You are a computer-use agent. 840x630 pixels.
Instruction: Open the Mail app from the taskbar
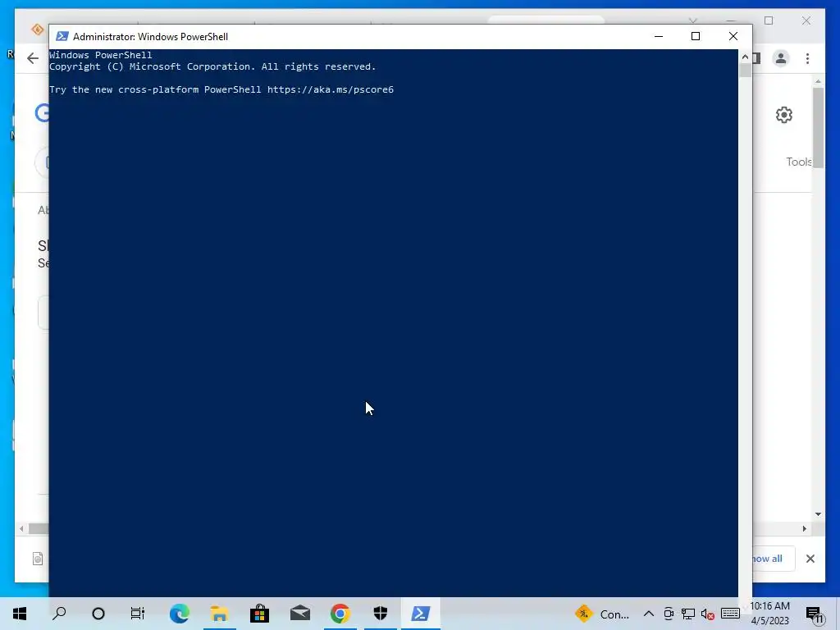click(300, 614)
